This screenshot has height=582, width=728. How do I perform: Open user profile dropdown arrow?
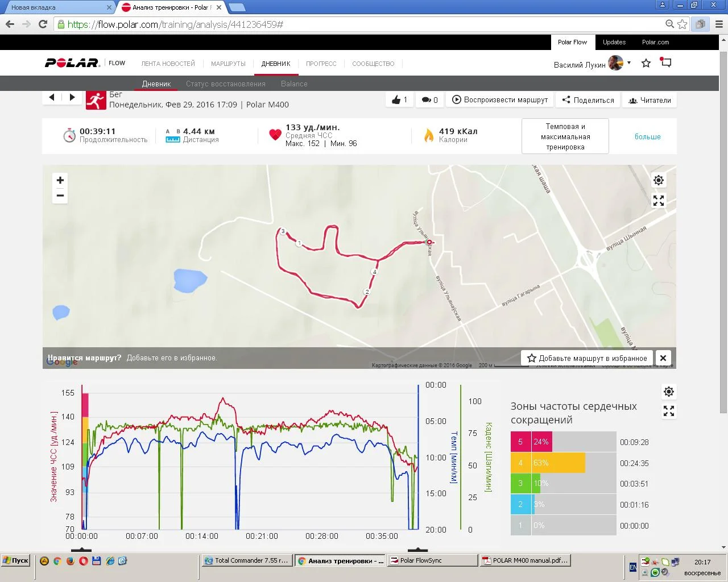tap(629, 63)
